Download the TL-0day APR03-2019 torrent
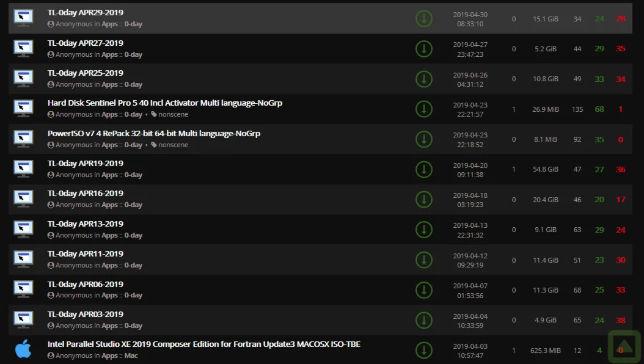This screenshot has width=644, height=364. point(424,320)
